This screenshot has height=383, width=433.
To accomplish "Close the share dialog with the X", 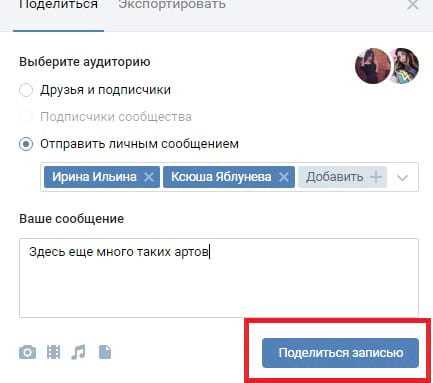I will pyautogui.click(x=413, y=5).
